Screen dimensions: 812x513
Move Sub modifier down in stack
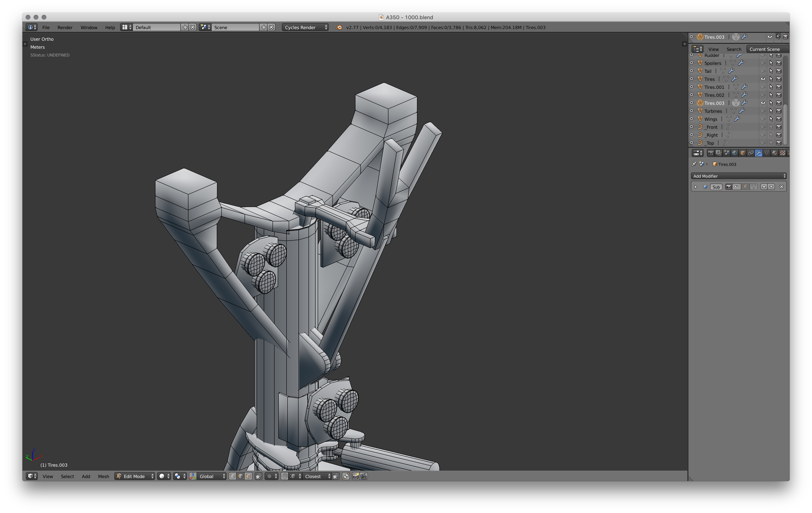[x=771, y=187]
